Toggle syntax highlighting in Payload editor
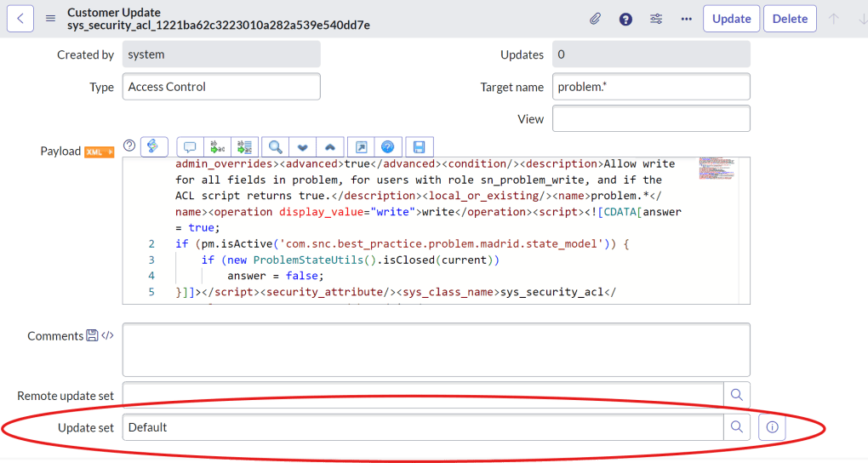The height and width of the screenshot is (463, 868). 154,146
